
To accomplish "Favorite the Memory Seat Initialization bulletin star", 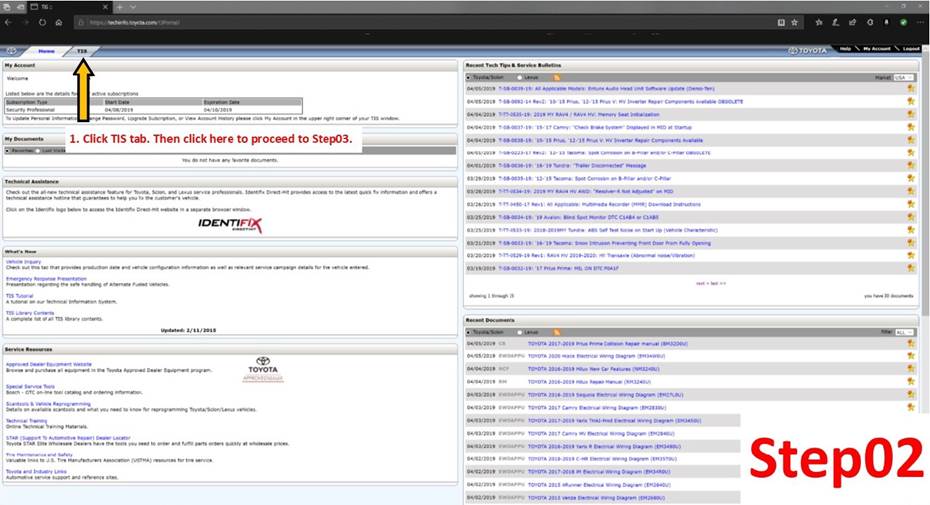I will pos(911,114).
